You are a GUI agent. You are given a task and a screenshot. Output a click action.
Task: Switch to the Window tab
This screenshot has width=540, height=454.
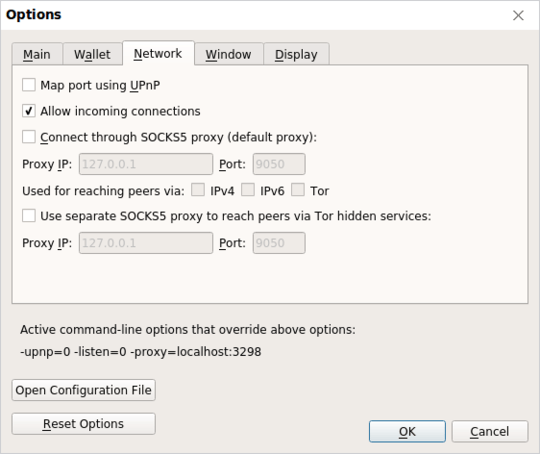tap(229, 54)
